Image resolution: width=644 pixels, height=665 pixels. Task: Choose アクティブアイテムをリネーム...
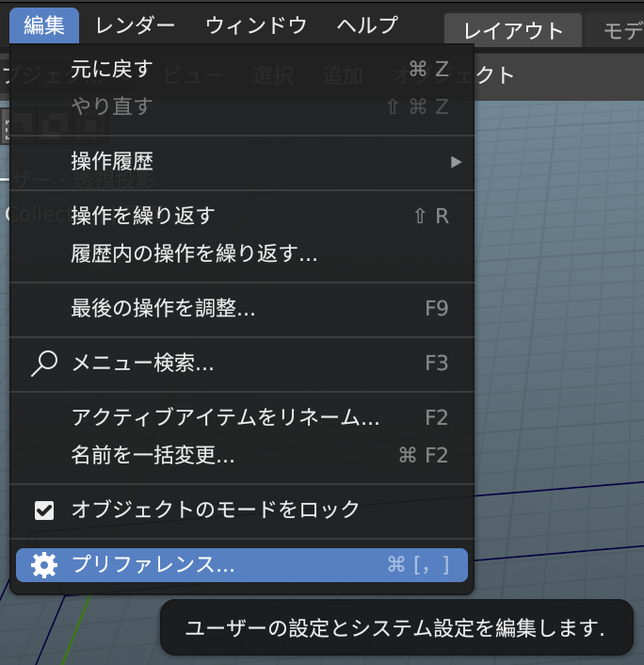[x=242, y=418]
